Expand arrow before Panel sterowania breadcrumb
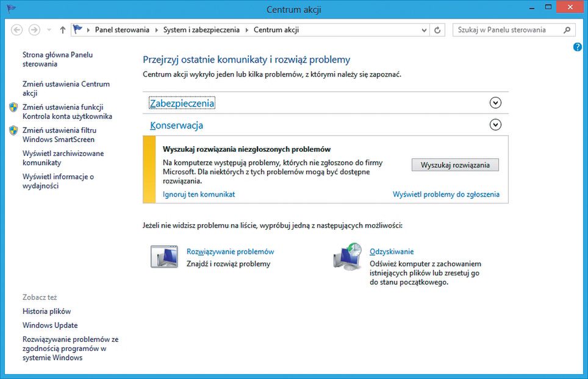The width and height of the screenshot is (588, 379). point(88,30)
